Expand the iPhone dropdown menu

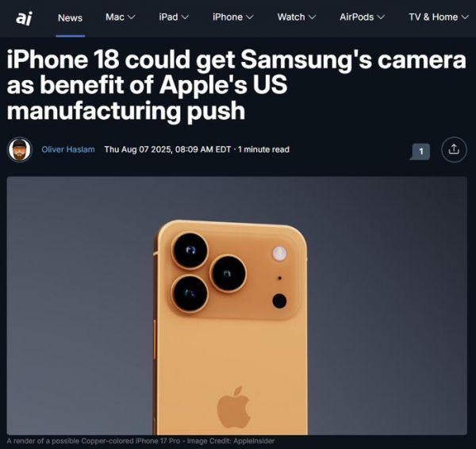(232, 17)
